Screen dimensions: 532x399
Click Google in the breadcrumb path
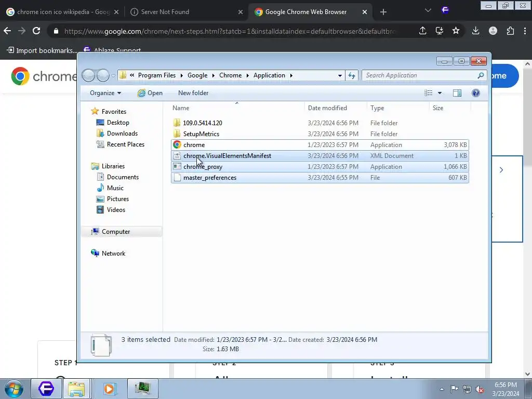(197, 75)
